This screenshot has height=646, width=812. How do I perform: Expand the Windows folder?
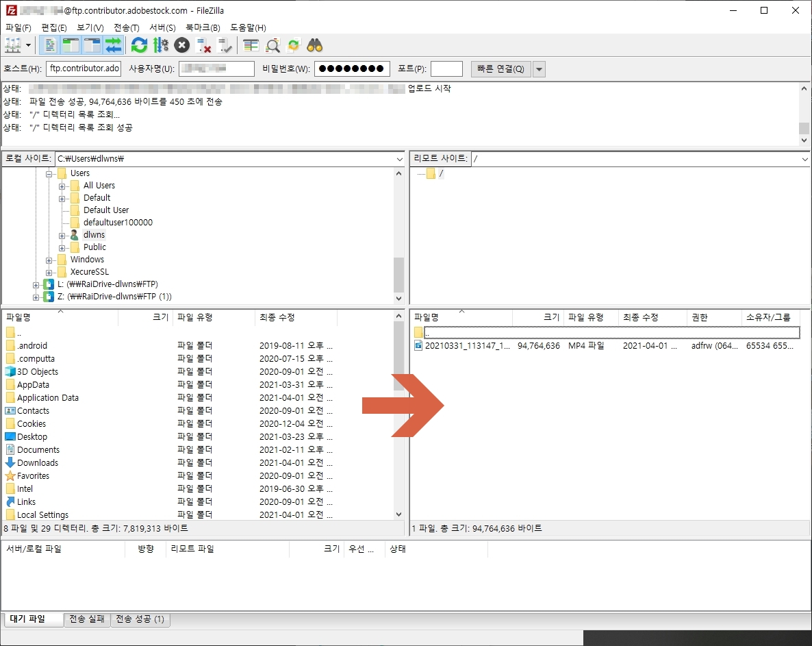click(x=49, y=260)
